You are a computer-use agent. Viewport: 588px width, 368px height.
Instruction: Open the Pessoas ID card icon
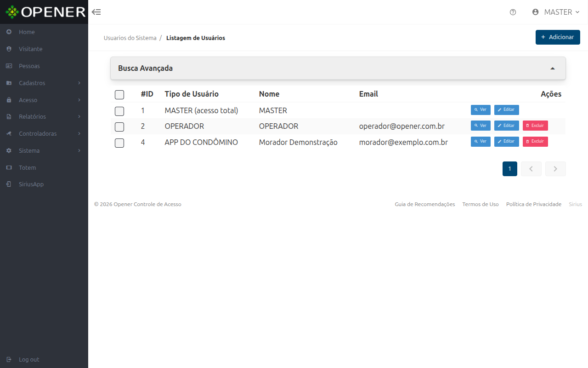(x=9, y=66)
